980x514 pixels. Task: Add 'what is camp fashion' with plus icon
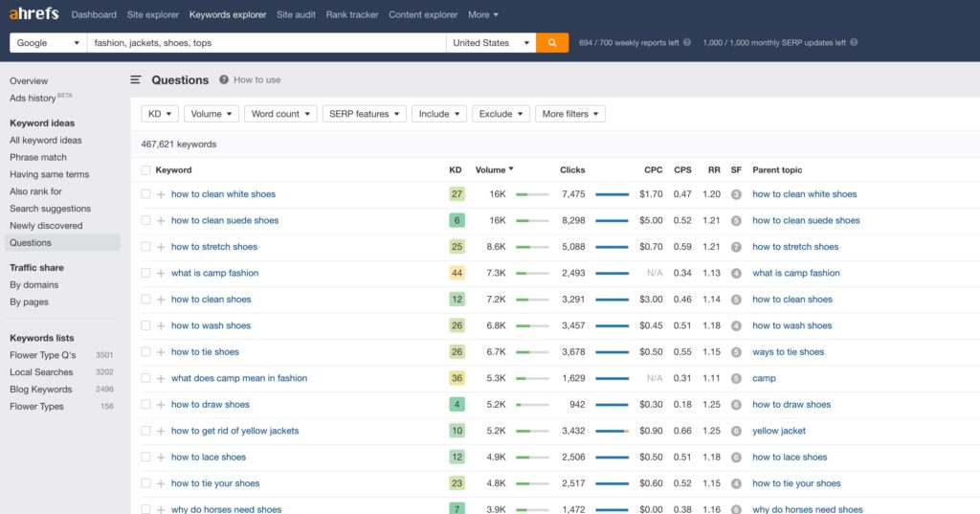pos(161,273)
